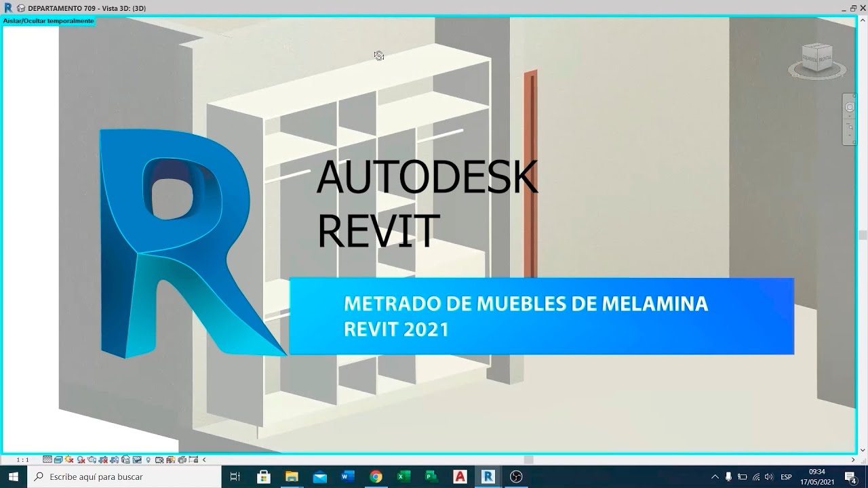
Task: Click the Aislar/Ocultar temporalmente label
Action: (x=48, y=21)
